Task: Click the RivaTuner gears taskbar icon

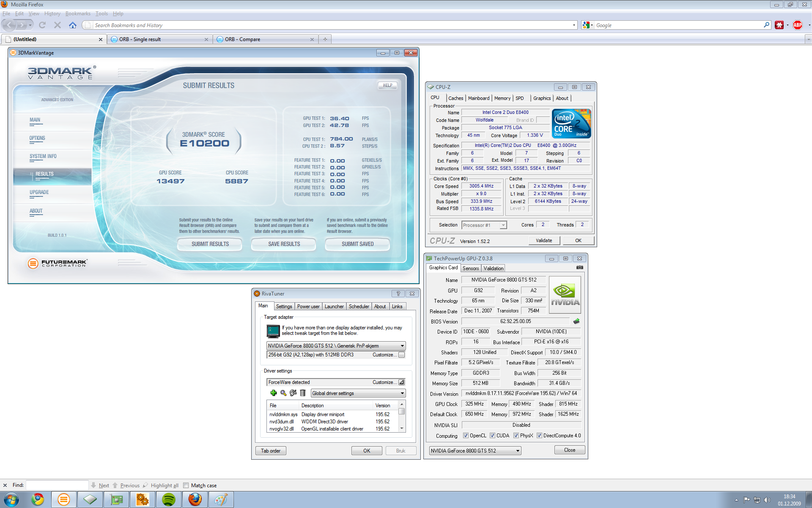Action: coord(143,500)
